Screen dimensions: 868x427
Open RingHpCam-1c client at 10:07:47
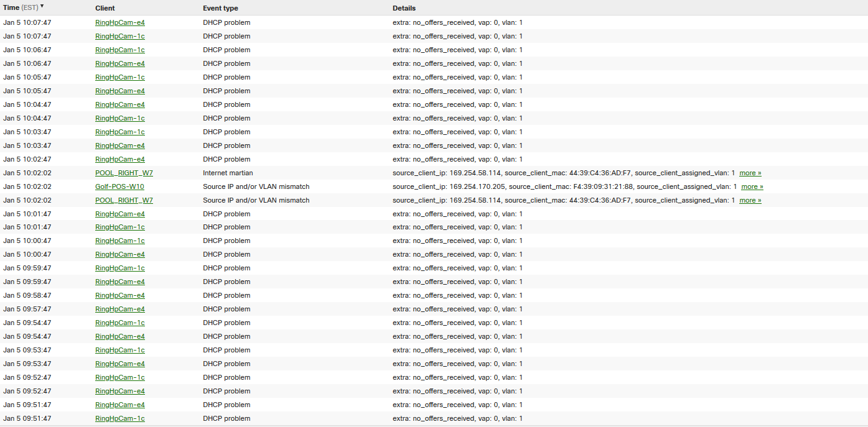[120, 36]
